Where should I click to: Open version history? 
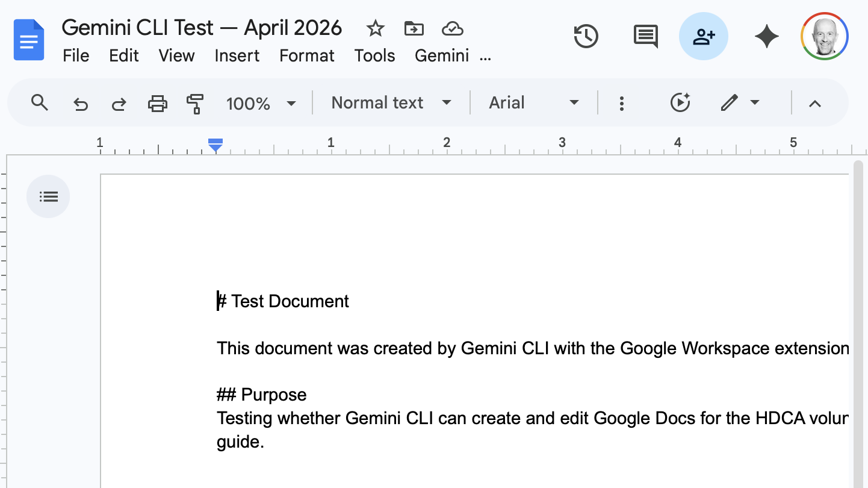tap(586, 36)
